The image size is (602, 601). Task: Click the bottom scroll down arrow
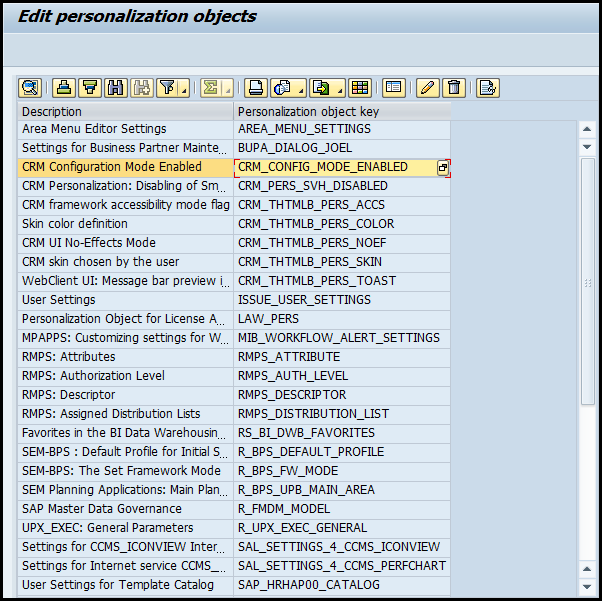587,586
